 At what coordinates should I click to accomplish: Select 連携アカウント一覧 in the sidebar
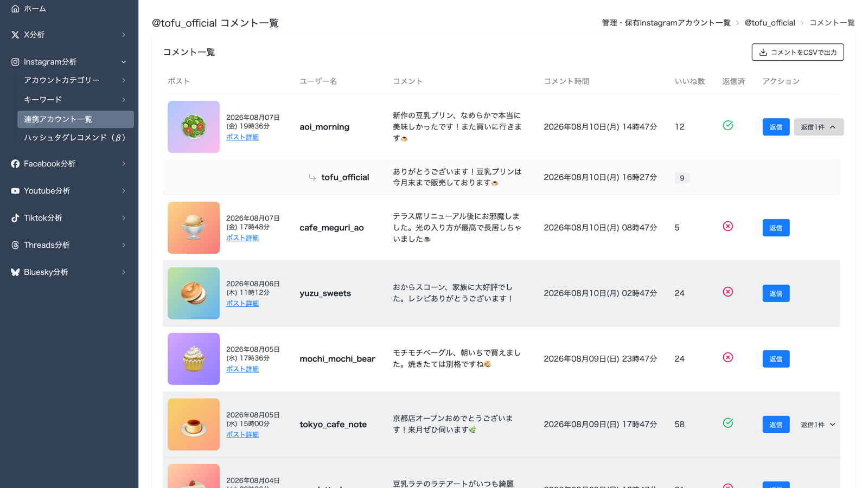coord(75,119)
